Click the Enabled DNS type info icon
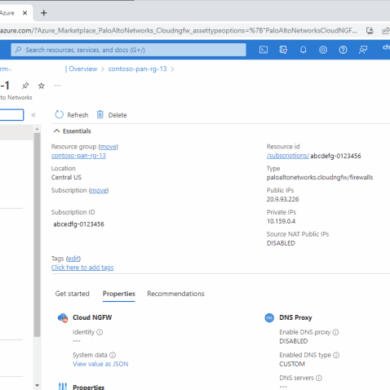The height and width of the screenshot is (390, 390). (336, 355)
